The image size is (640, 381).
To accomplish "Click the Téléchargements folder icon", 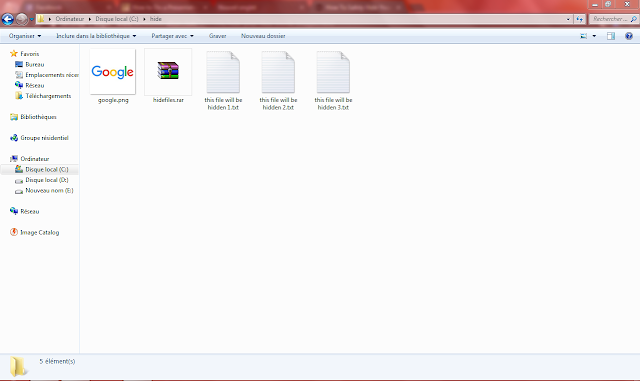I will pos(19,96).
